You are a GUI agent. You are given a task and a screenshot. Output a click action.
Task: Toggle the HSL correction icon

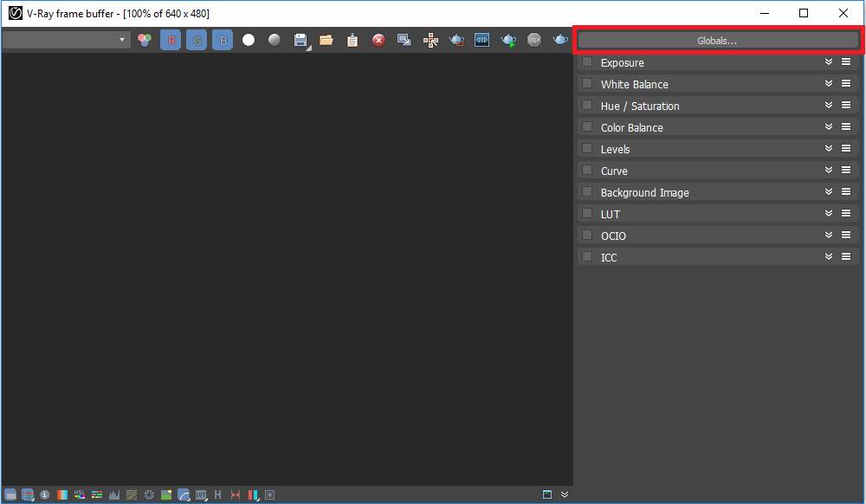80,494
